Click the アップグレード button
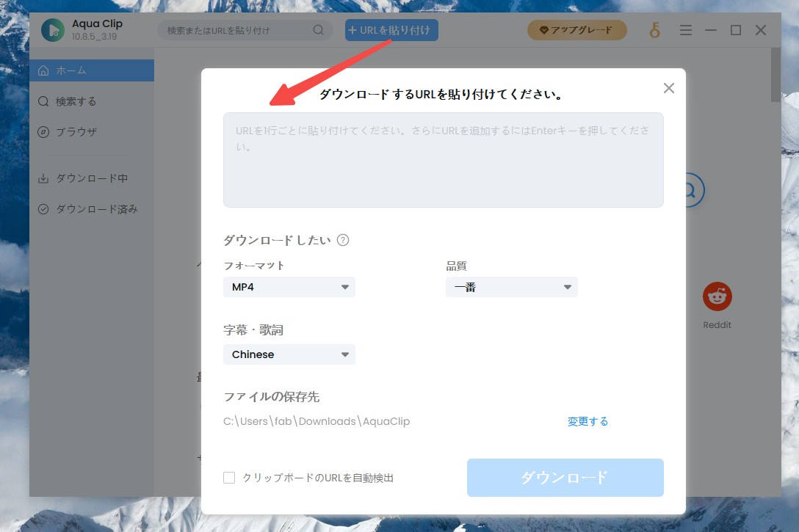 pyautogui.click(x=576, y=30)
